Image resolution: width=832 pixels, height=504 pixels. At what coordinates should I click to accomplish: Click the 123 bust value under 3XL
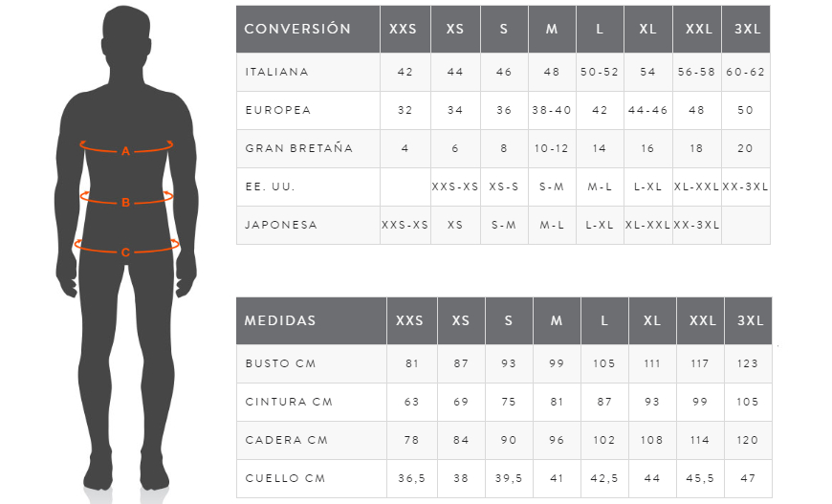pos(747,363)
